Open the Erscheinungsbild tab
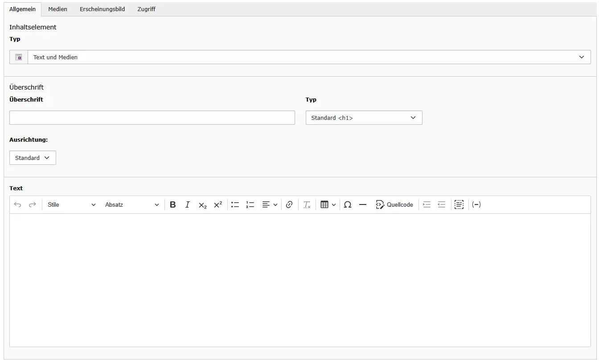 [102, 9]
